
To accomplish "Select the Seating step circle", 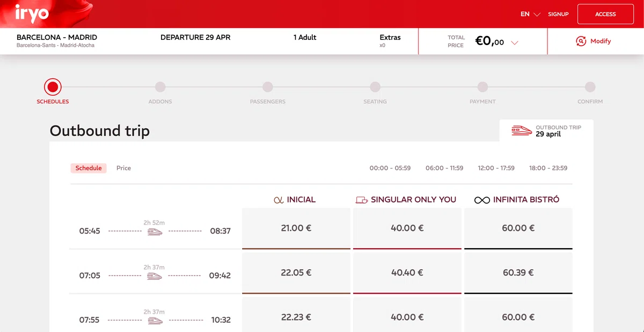I will pos(375,86).
